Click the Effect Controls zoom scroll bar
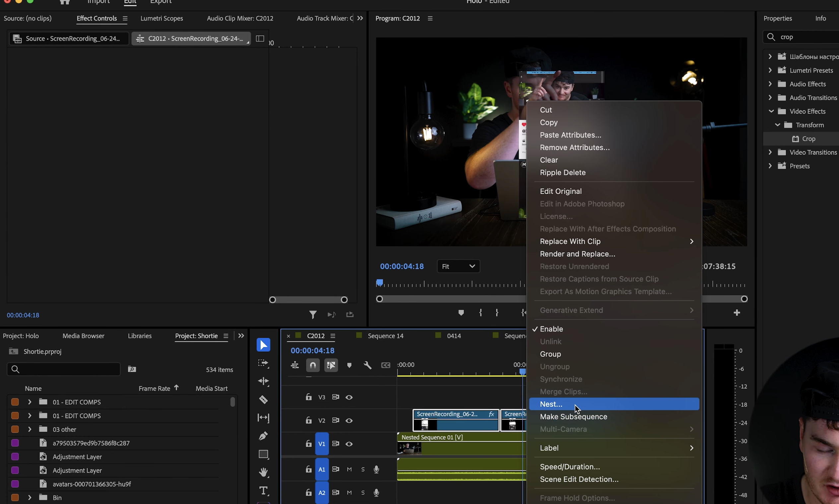839x504 pixels. click(x=308, y=300)
